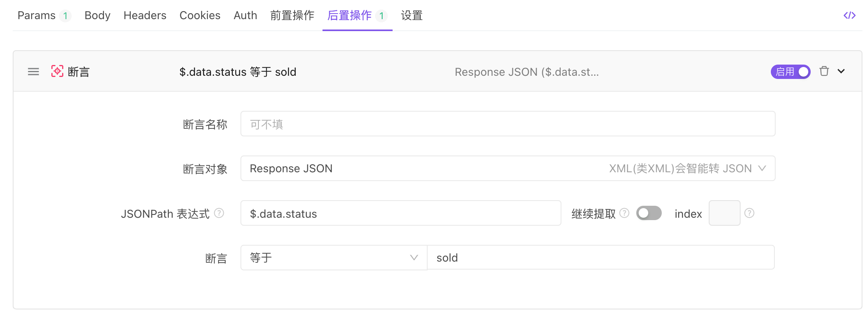This screenshot has height=319, width=868.
Task: Click help icon next to index field
Action: [x=749, y=213]
